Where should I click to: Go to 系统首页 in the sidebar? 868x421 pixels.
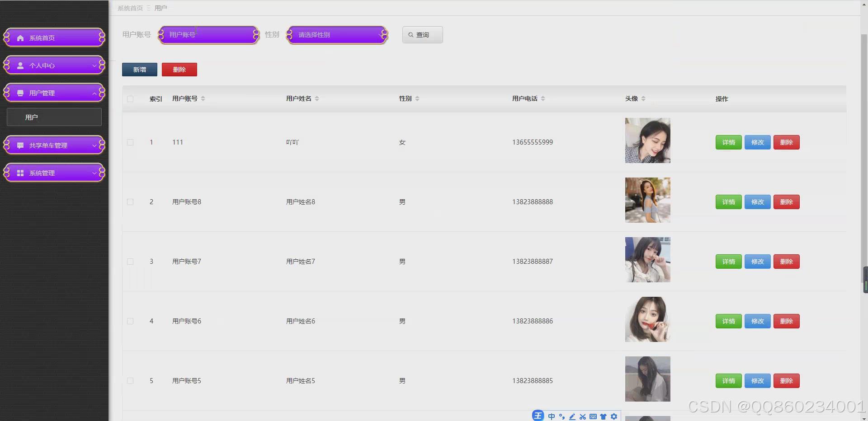[54, 38]
